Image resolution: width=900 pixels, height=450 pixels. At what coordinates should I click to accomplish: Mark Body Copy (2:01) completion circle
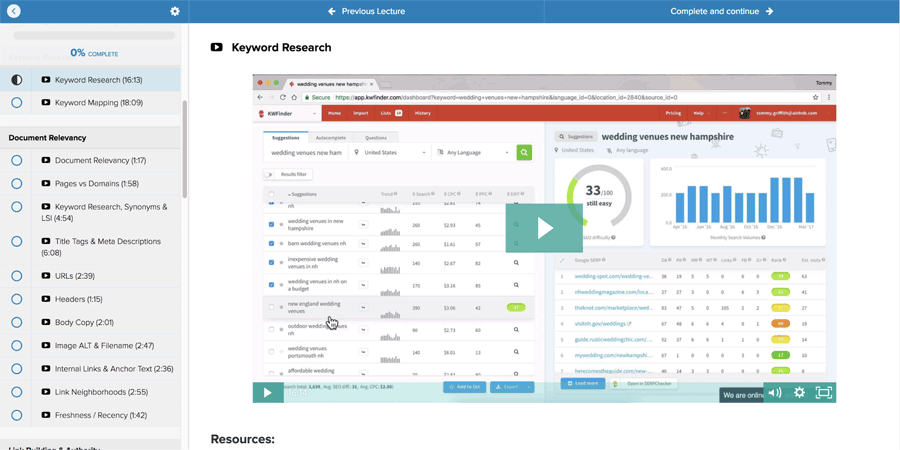click(17, 323)
